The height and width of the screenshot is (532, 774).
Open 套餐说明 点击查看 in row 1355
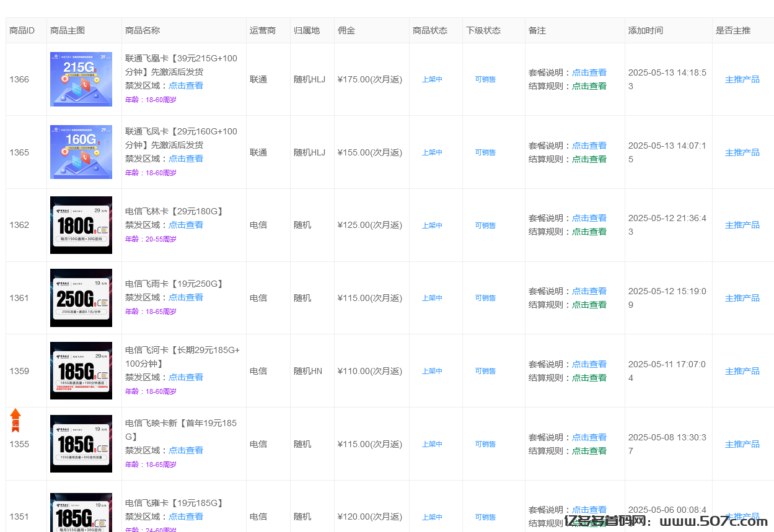[589, 437]
